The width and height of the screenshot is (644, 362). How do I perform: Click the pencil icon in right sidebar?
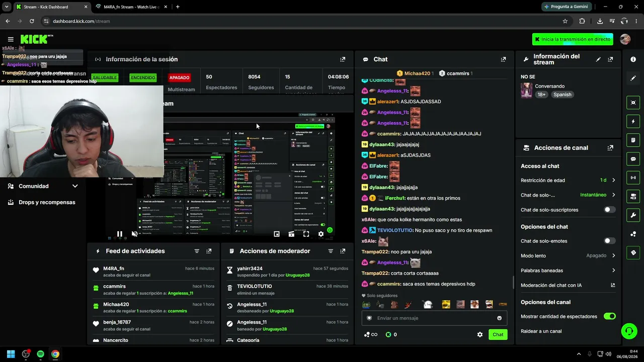pos(633,78)
